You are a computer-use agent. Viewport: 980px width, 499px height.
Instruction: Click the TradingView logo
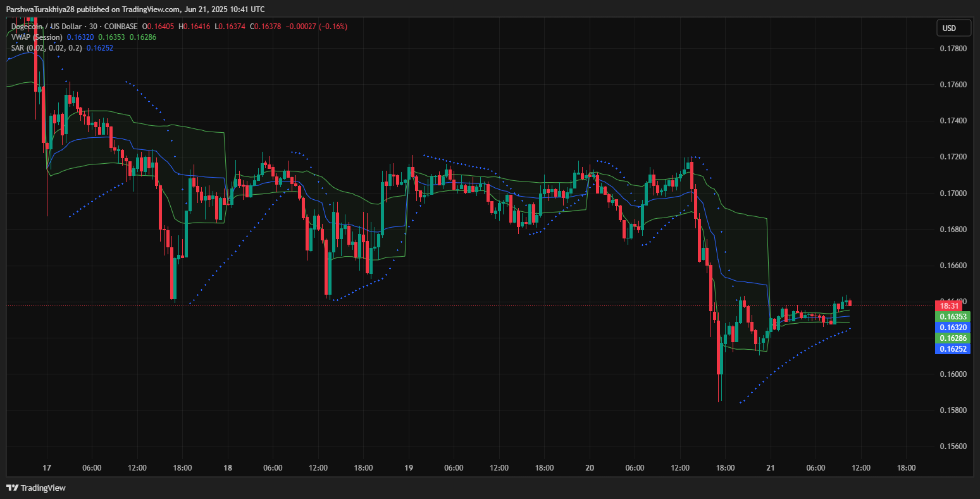click(36, 488)
